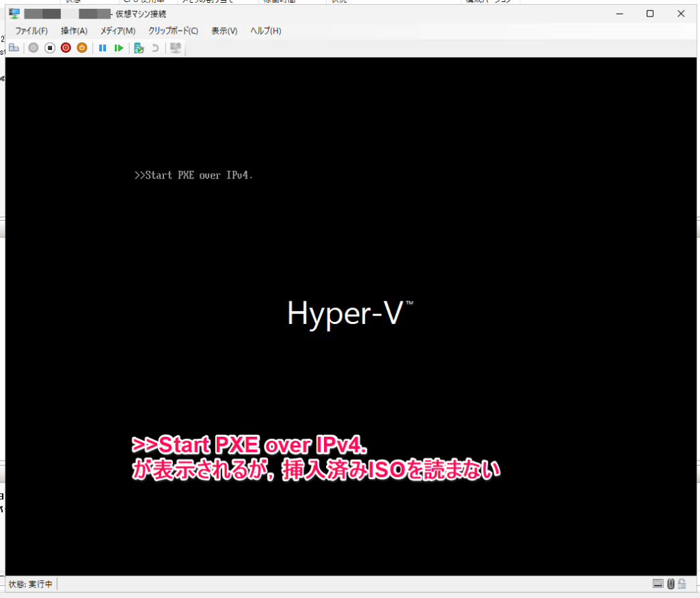Open the 操作(A) menu

(x=74, y=31)
